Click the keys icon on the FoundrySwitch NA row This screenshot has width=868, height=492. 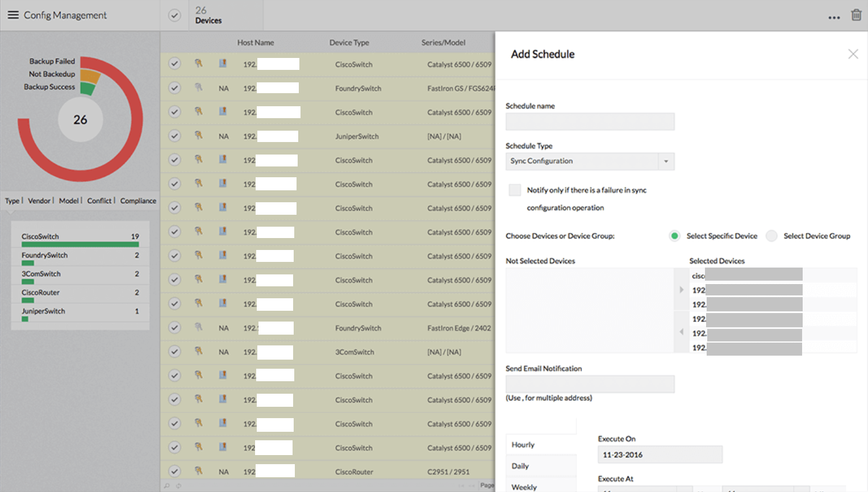[198, 88]
